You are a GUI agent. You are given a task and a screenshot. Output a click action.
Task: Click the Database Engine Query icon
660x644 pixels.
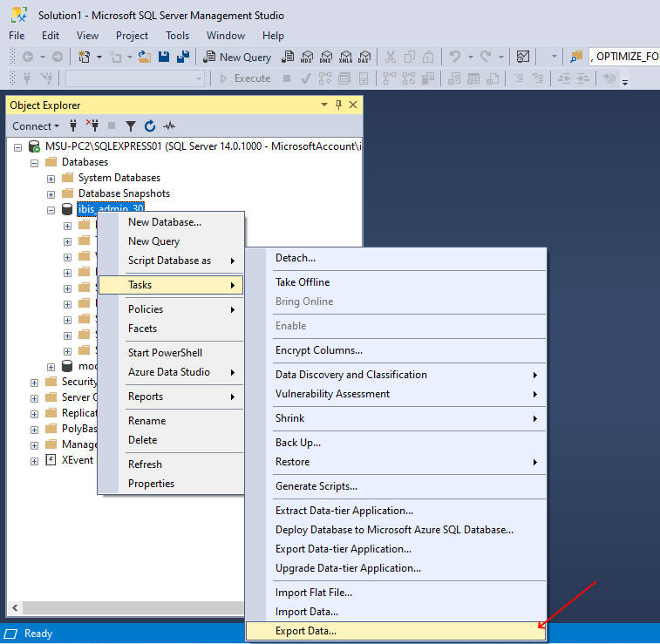click(x=288, y=57)
